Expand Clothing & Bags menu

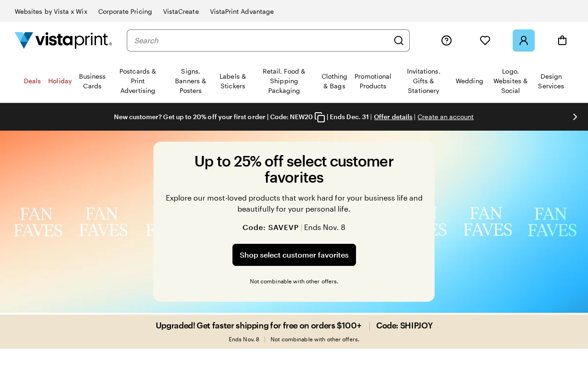point(334,81)
